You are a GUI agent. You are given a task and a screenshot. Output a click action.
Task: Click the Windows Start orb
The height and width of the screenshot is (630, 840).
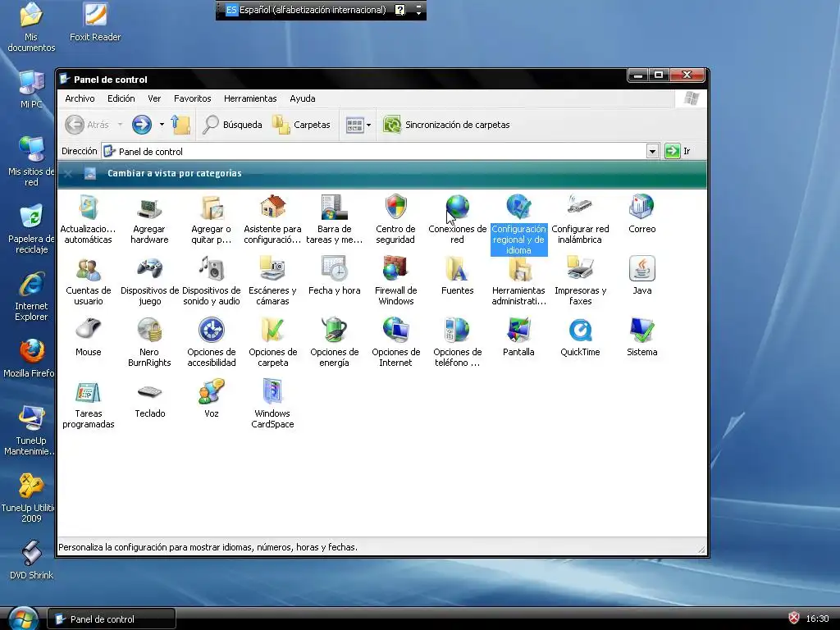pos(23,619)
